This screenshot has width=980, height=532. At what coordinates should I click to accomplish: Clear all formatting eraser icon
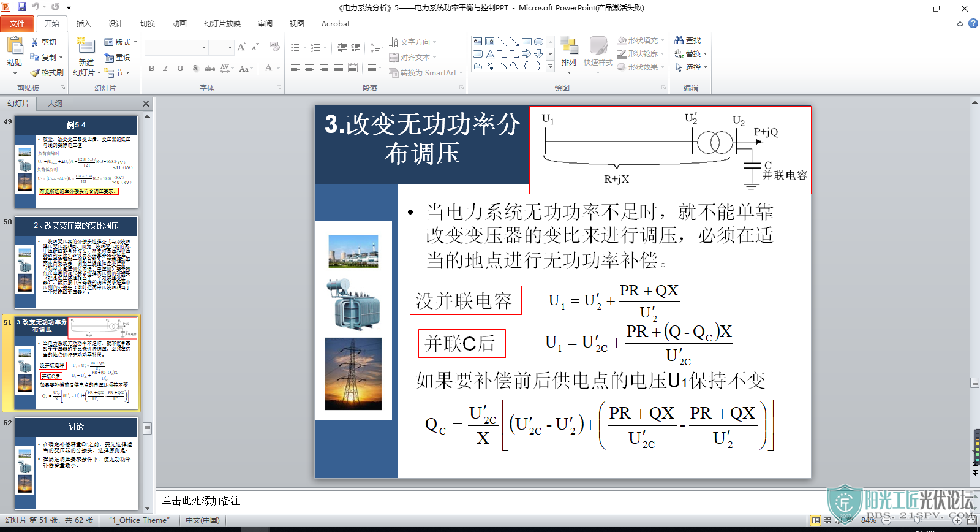click(274, 47)
